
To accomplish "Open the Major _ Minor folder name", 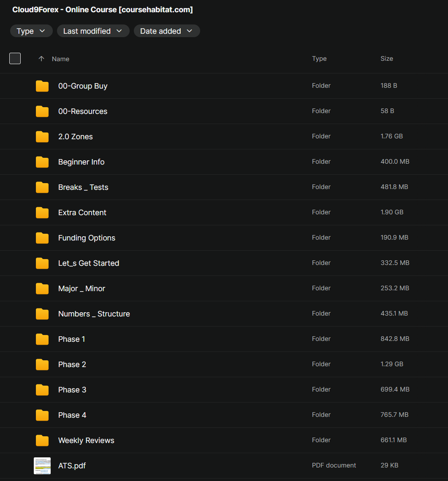I will click(81, 289).
